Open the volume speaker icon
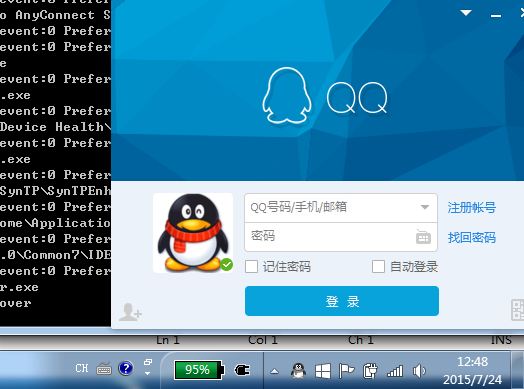This screenshot has width=524, height=389. coord(419,371)
